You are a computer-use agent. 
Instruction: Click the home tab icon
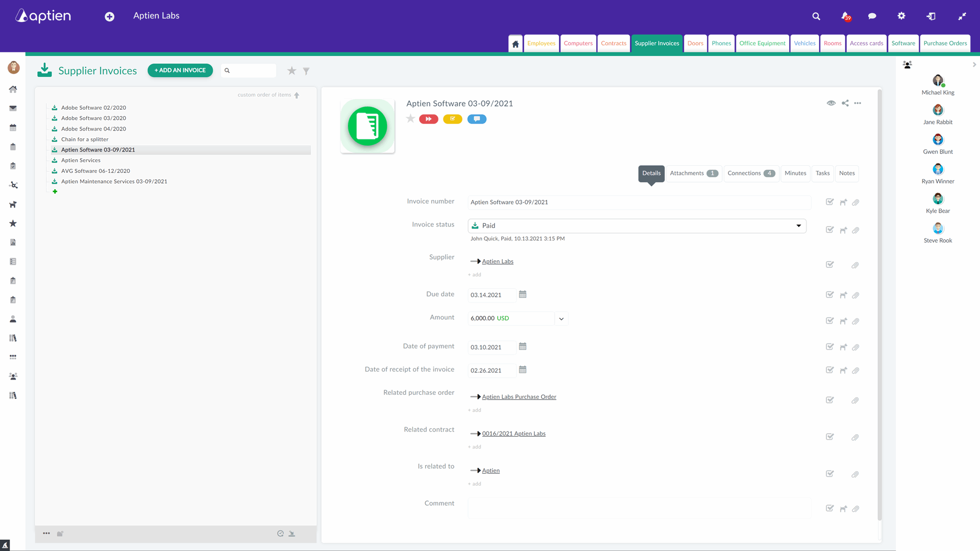(516, 44)
